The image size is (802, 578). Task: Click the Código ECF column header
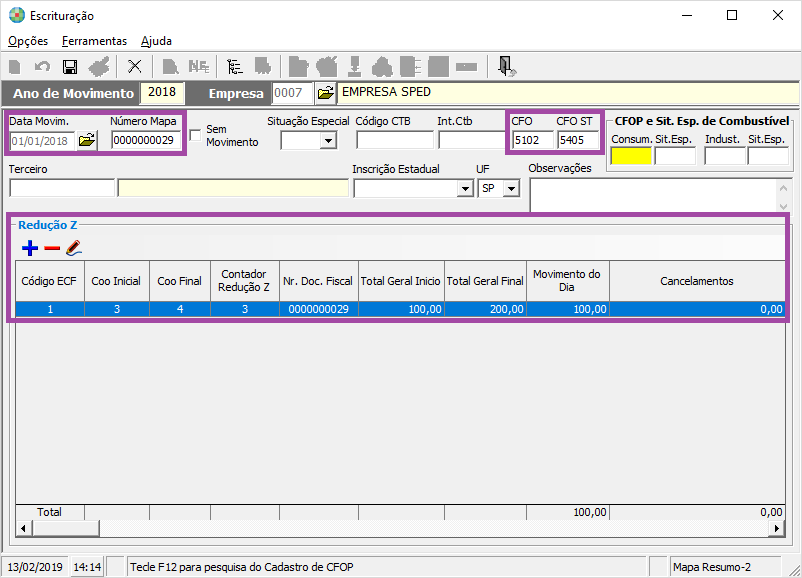(49, 281)
